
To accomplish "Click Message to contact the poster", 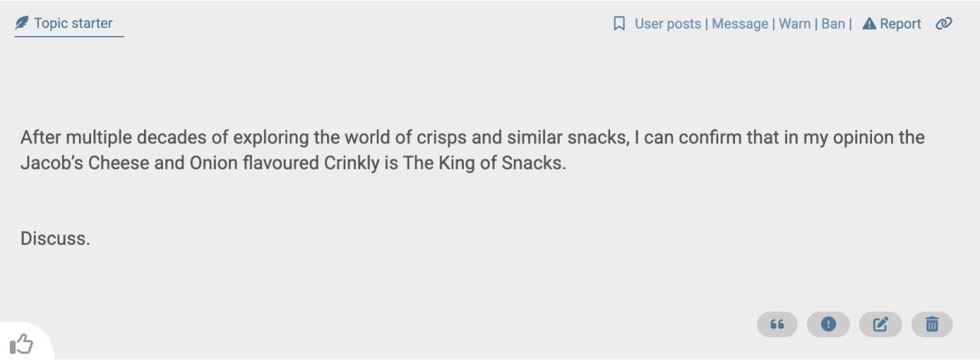I will coord(740,24).
